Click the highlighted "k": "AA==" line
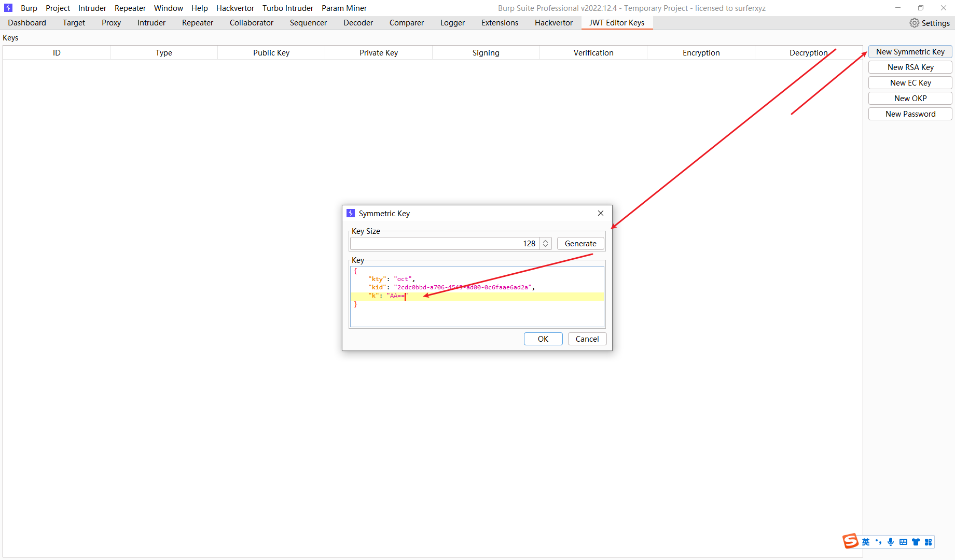 [x=477, y=296]
